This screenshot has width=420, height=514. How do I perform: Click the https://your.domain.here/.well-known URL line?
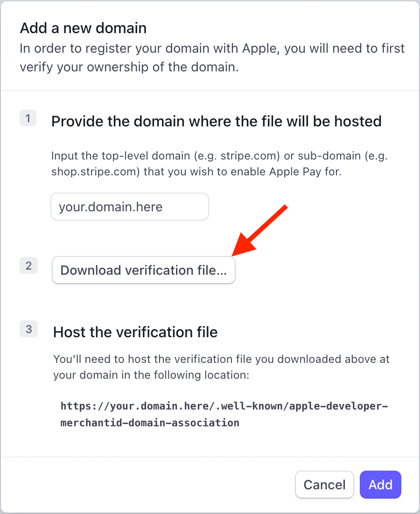[x=224, y=406]
